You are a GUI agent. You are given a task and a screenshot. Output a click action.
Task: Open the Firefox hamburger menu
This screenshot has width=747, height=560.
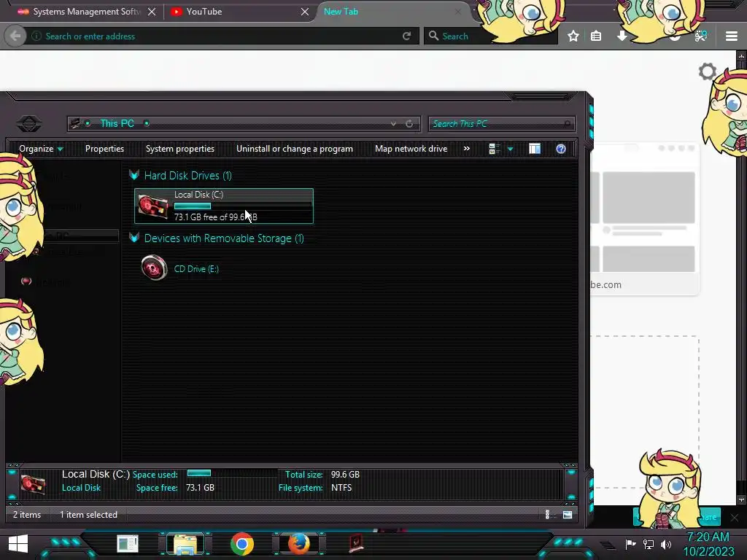click(x=731, y=36)
